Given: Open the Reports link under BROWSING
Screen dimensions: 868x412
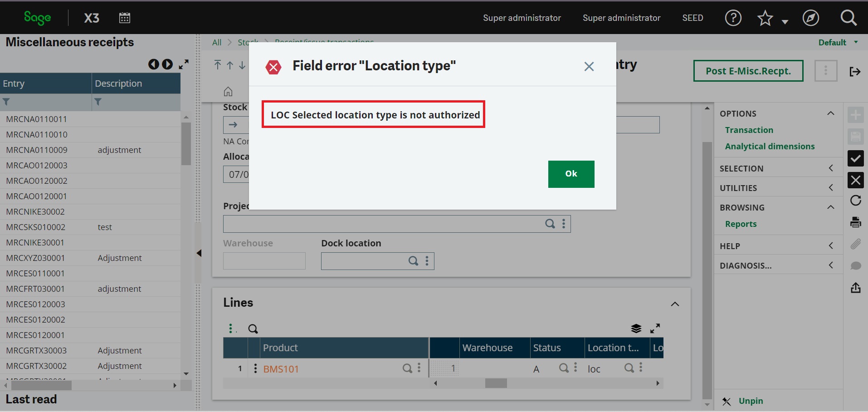Looking at the screenshot, I should click(741, 224).
